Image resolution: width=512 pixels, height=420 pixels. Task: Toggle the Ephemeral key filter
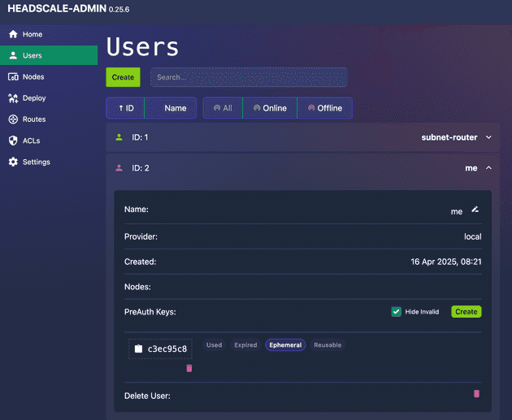(x=285, y=345)
